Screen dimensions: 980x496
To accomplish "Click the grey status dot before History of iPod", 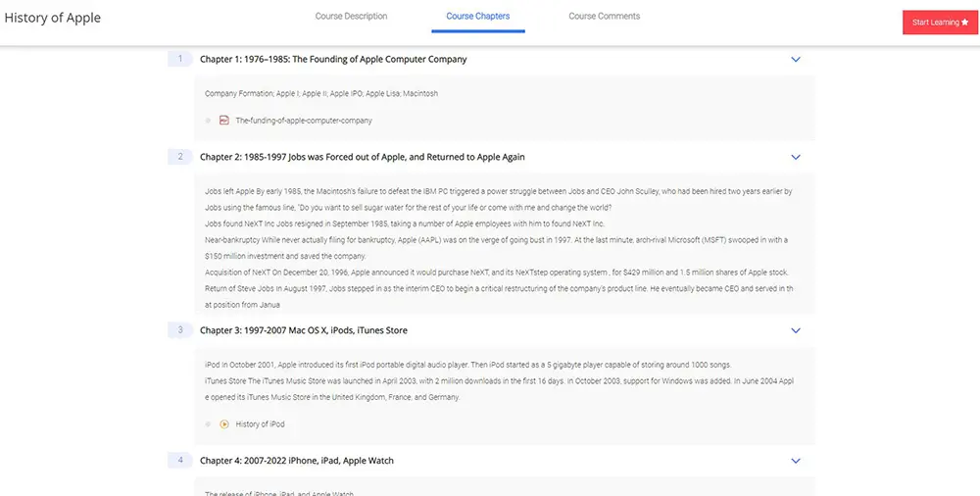I will [208, 424].
